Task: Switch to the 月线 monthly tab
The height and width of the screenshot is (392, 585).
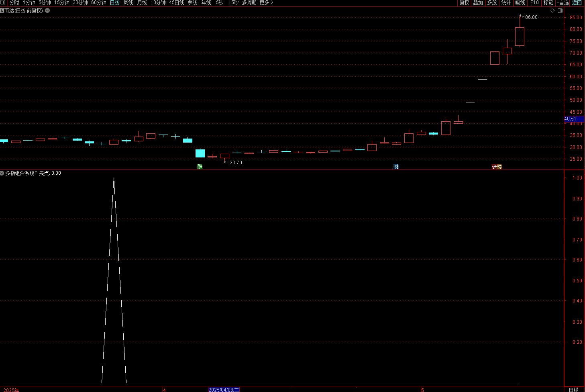Action: 142,2
